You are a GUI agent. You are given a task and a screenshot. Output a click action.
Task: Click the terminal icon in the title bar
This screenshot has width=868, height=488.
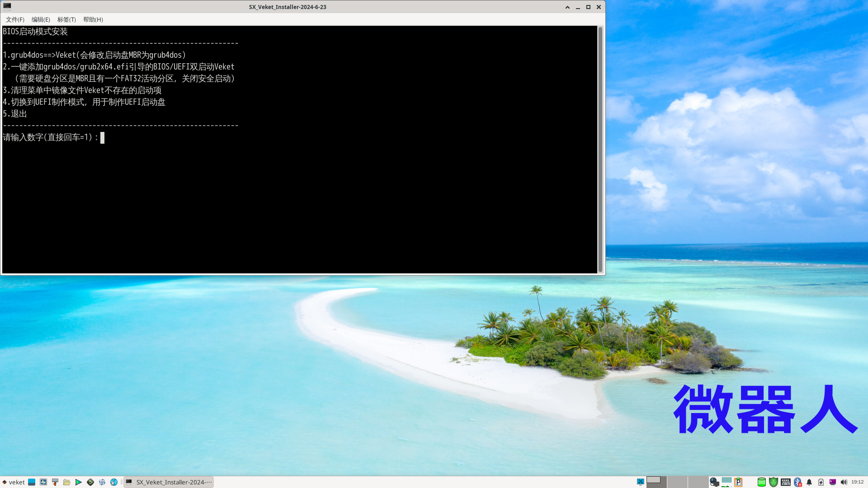coord(7,7)
